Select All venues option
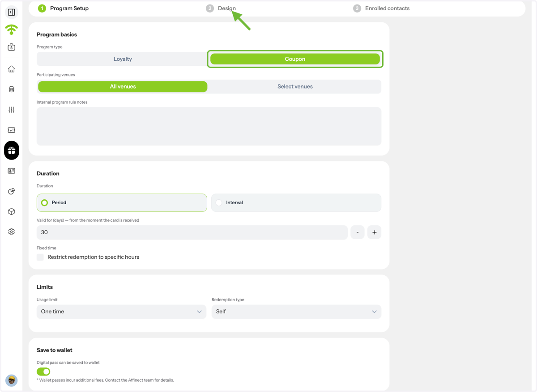Screen dimensions: 537x392 click(123, 87)
